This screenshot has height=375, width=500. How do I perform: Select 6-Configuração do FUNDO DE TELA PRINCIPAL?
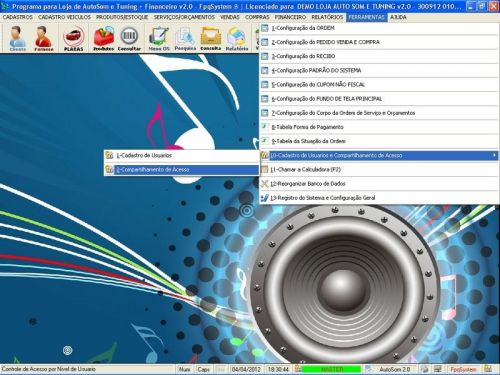coord(379,99)
